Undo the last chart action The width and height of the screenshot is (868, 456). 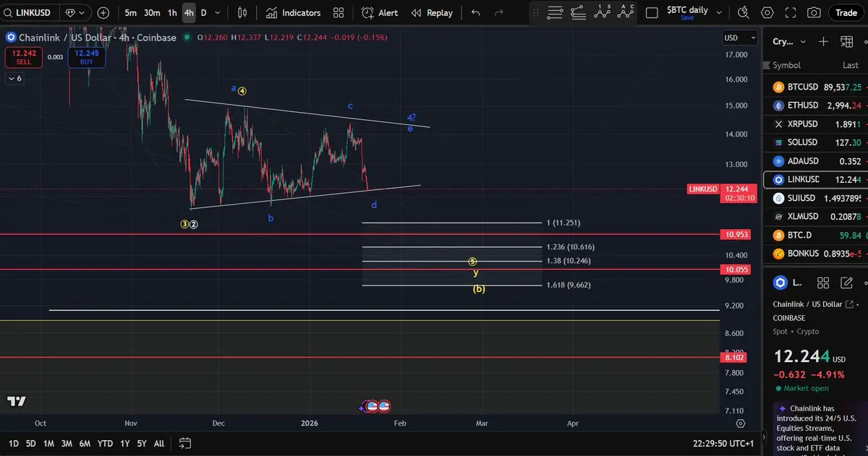click(475, 13)
